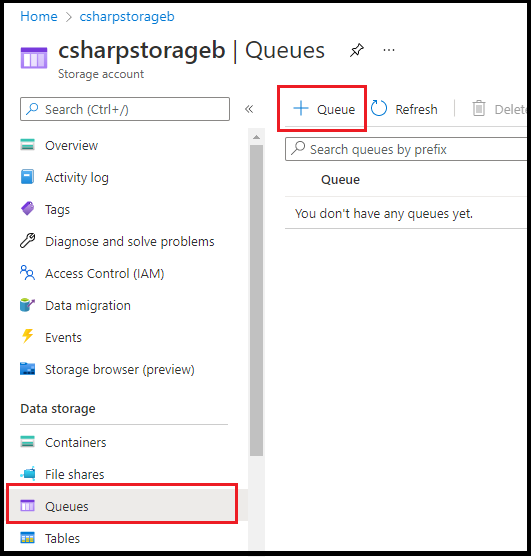Click the Data migration bucket icon
This screenshot has height=557, width=531.
click(27, 305)
